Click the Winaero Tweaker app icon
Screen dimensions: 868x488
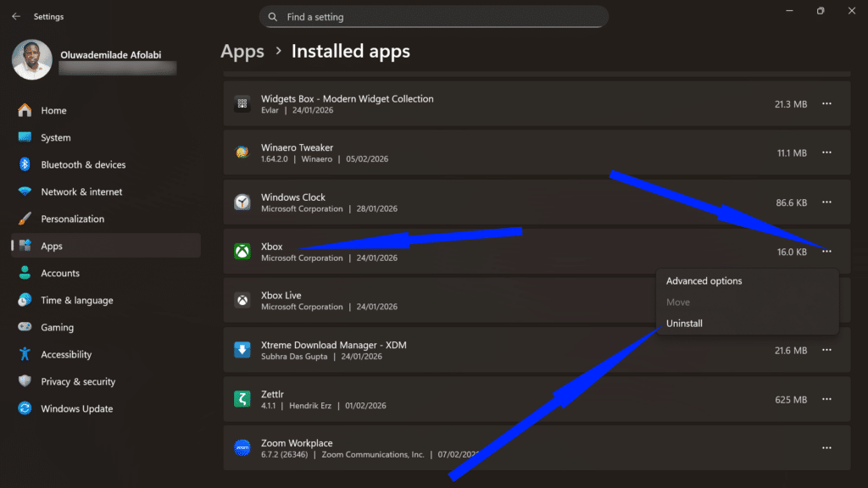[x=242, y=152]
